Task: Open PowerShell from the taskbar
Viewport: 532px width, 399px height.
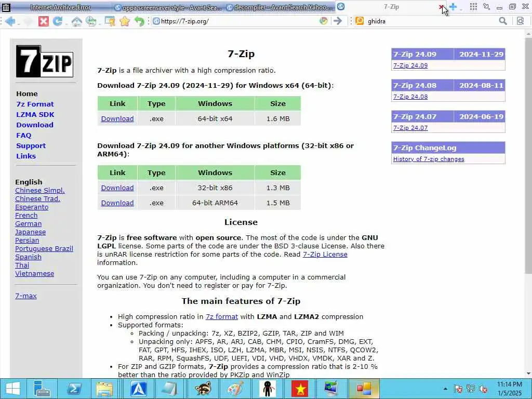Action: pyautogui.click(x=74, y=389)
